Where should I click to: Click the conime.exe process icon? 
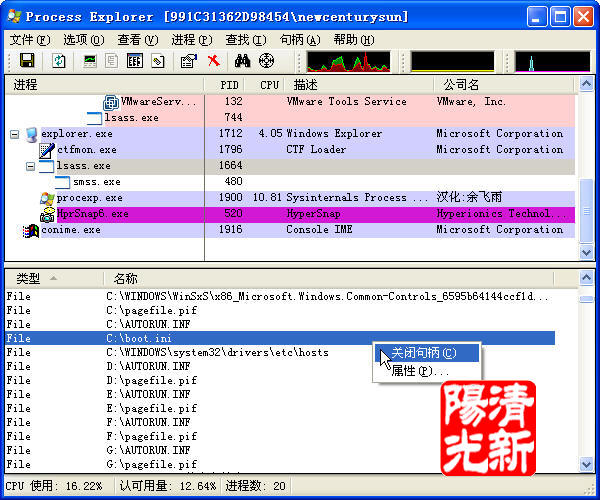coord(31,231)
